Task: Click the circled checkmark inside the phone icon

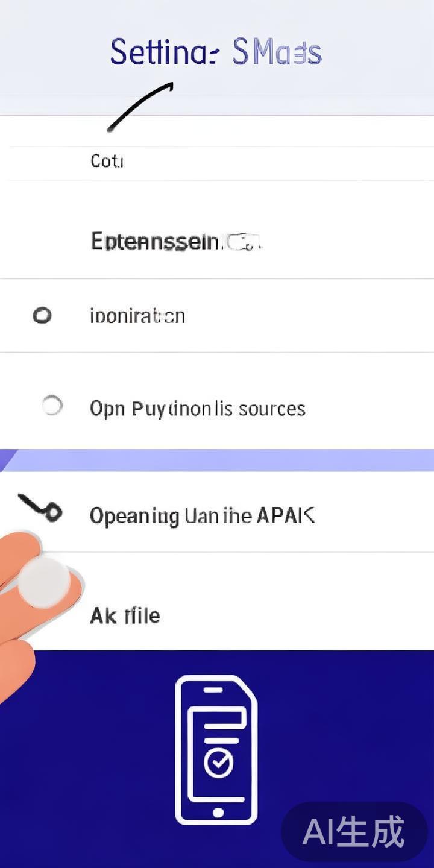Action: click(218, 763)
